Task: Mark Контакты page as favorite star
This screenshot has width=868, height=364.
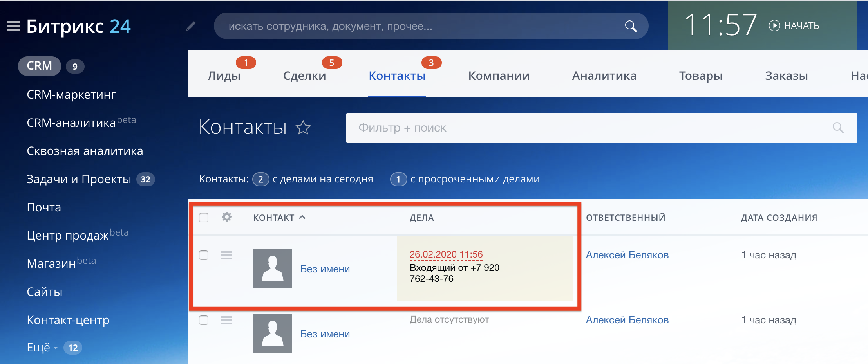Action: (x=303, y=128)
